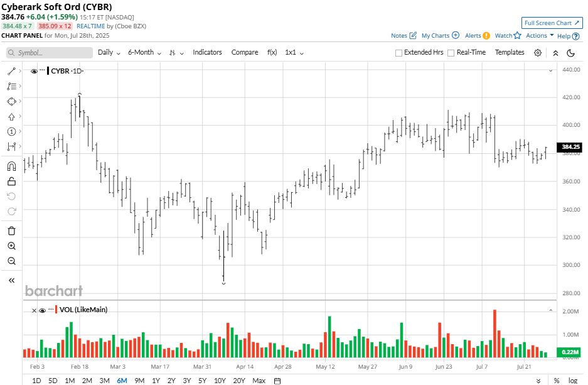The image size is (588, 385).
Task: Select the numbered label tool
Action: coord(11,131)
